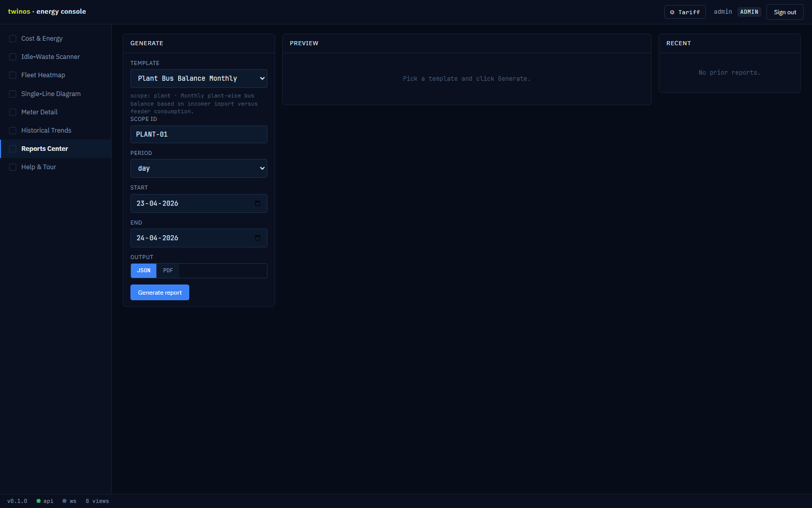The width and height of the screenshot is (812, 508).
Task: Click Sign out button
Action: click(785, 12)
